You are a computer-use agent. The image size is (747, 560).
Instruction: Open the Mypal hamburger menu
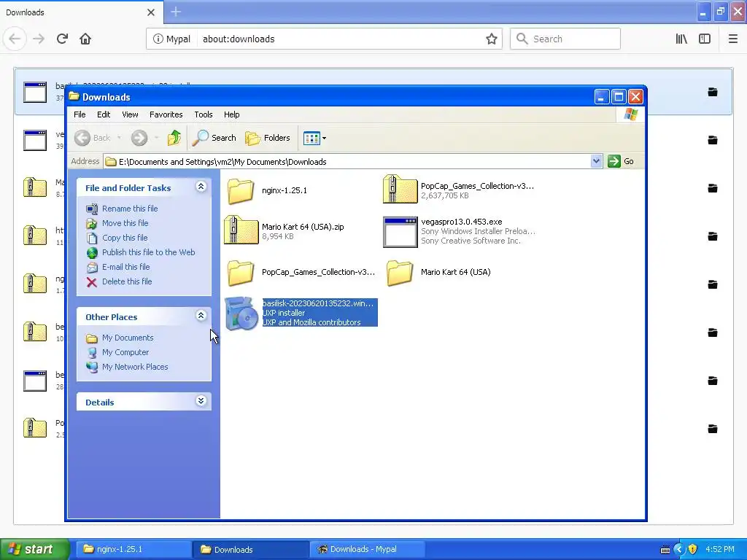coord(732,39)
